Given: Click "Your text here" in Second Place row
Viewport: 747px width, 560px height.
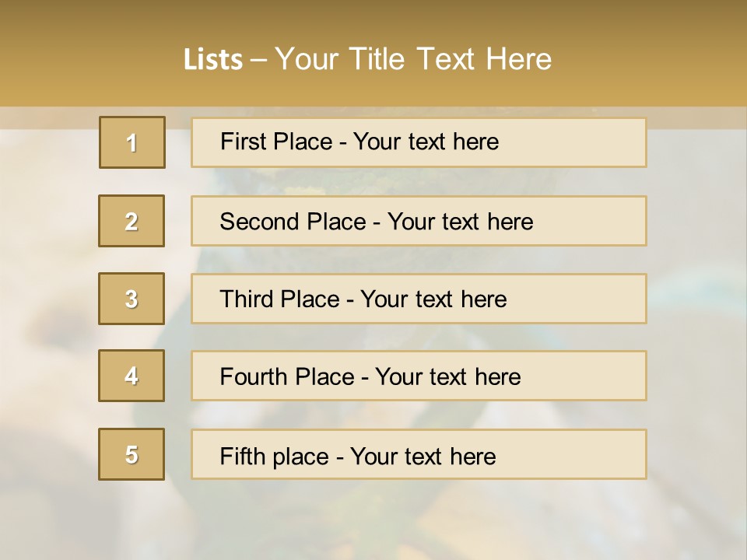Looking at the screenshot, I should [460, 222].
